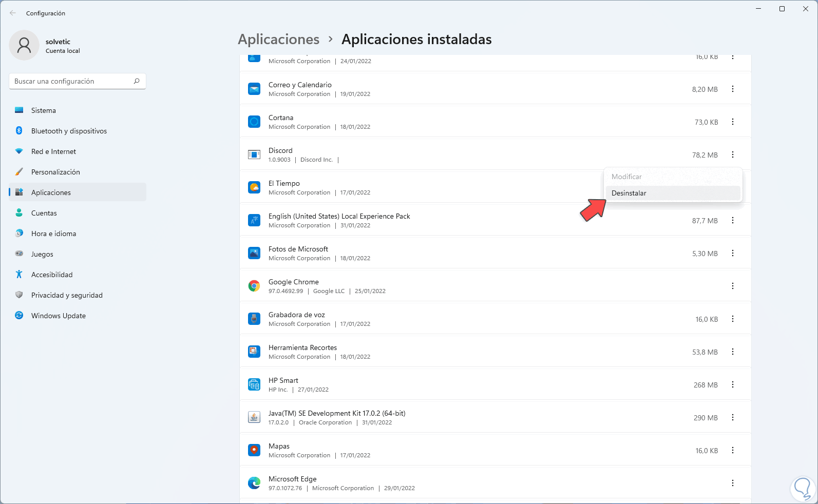Viewport: 818px width, 504px height.
Task: Open Privacidad y seguridad section
Action: coord(78,295)
